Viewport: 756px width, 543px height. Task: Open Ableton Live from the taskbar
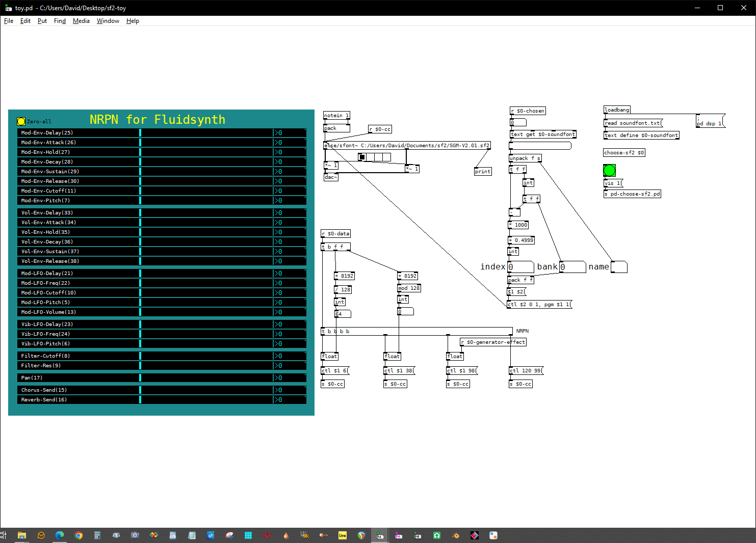343,535
